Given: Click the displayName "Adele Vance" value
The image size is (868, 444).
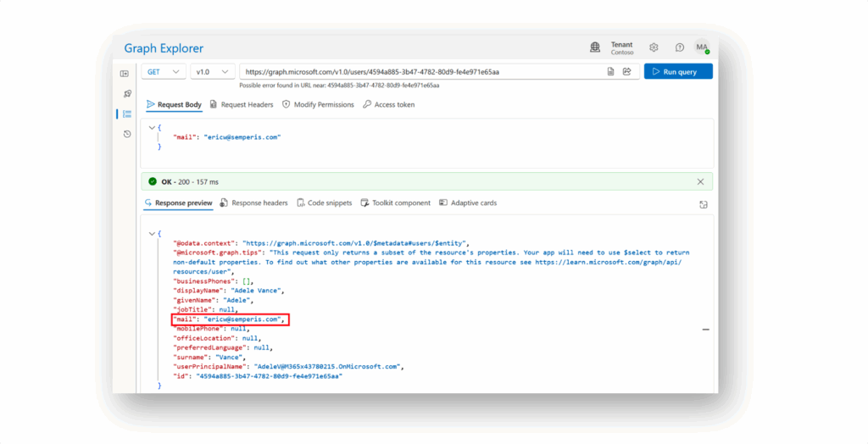Looking at the screenshot, I should click(x=256, y=291).
